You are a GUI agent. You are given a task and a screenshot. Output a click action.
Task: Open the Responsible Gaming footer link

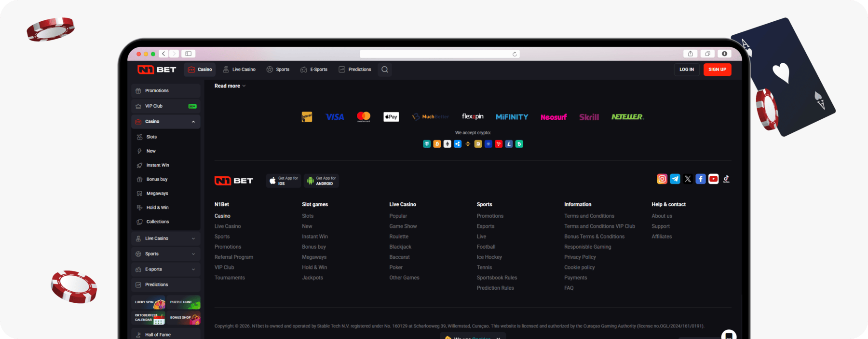pyautogui.click(x=588, y=247)
